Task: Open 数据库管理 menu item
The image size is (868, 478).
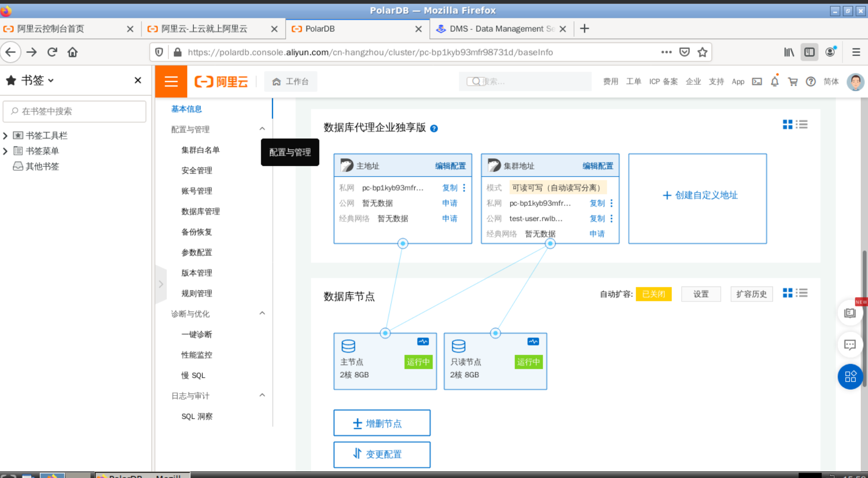Action: (200, 211)
